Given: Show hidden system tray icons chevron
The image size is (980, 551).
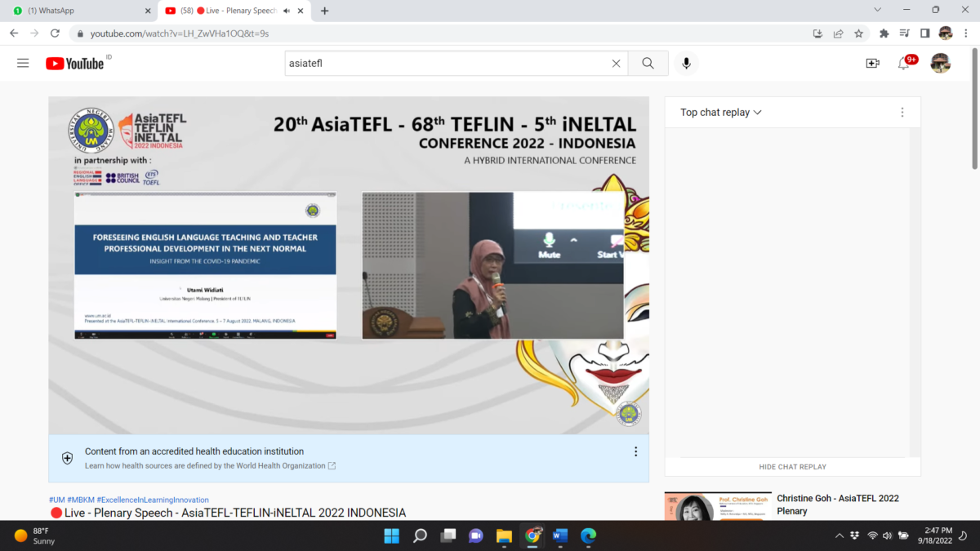Looking at the screenshot, I should point(840,536).
